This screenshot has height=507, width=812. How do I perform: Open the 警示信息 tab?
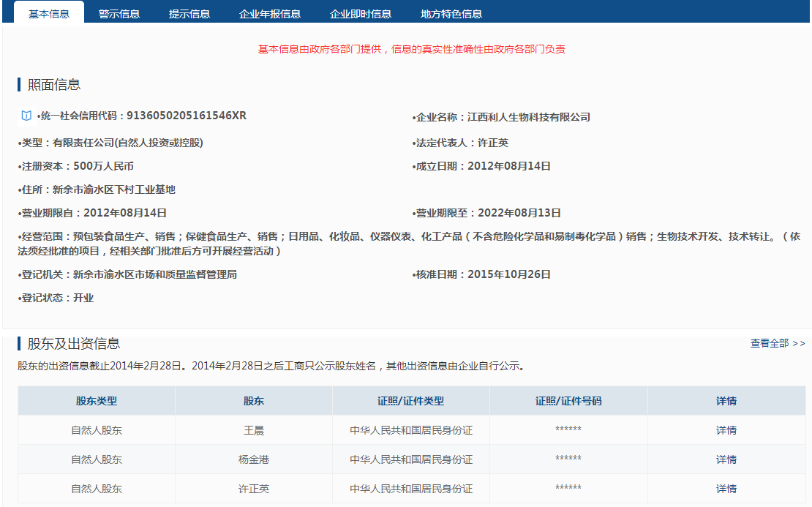(x=119, y=14)
